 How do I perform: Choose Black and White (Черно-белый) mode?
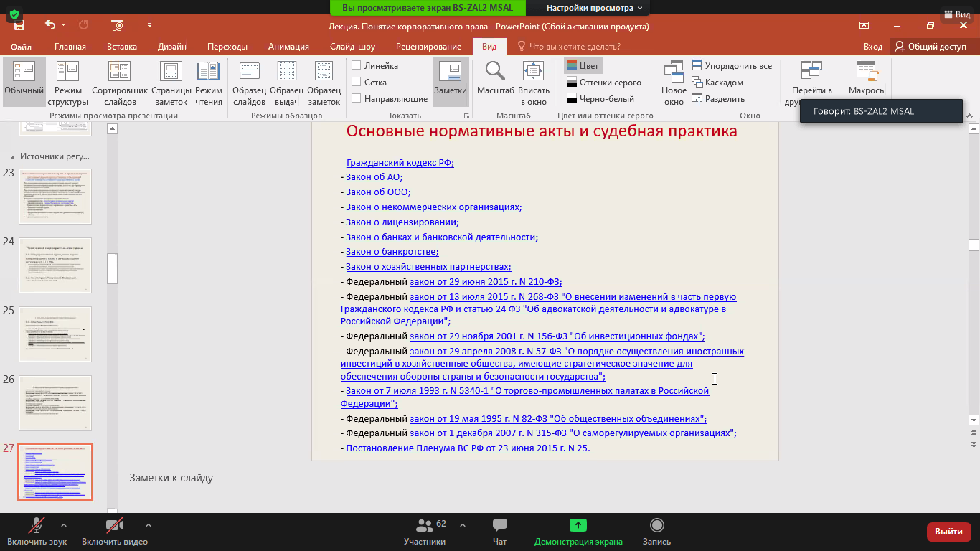click(x=600, y=99)
